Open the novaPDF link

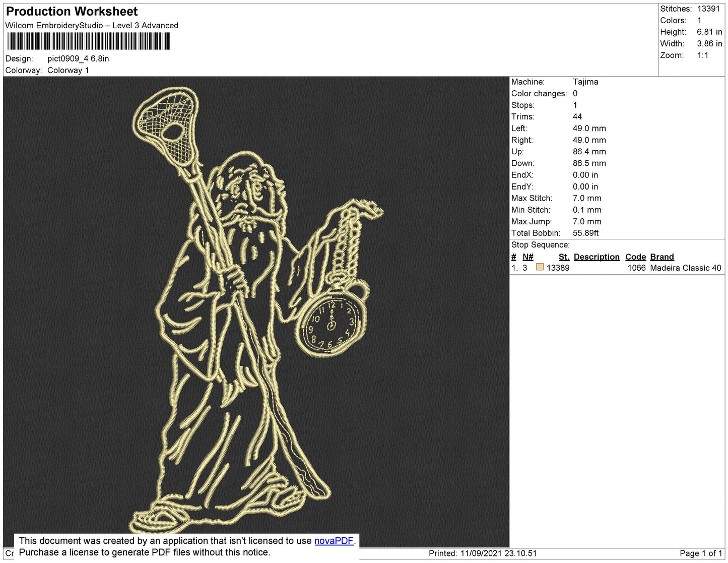[334, 541]
